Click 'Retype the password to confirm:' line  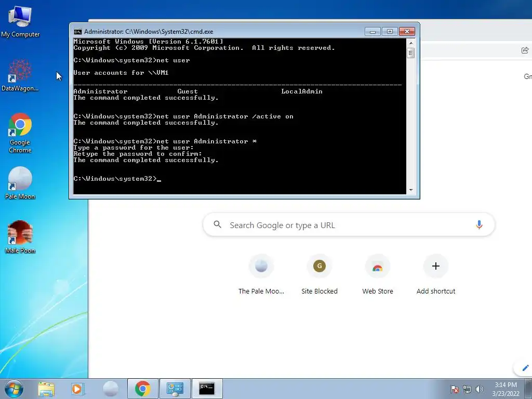(138, 154)
